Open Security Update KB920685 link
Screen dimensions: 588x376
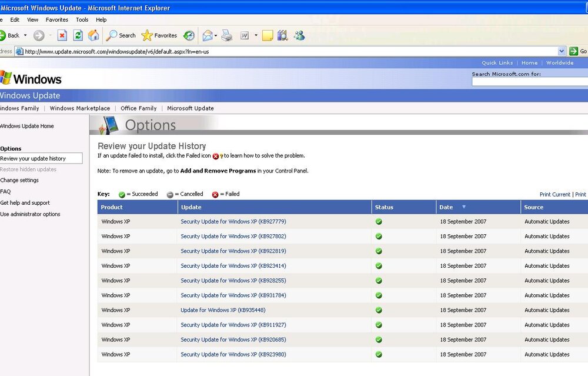pyautogui.click(x=233, y=340)
